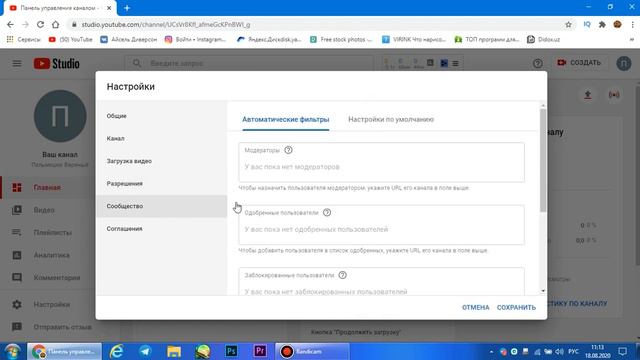This screenshot has height=360, width=640.
Task: Click the Одобренные пользователи input field
Action: point(381,225)
